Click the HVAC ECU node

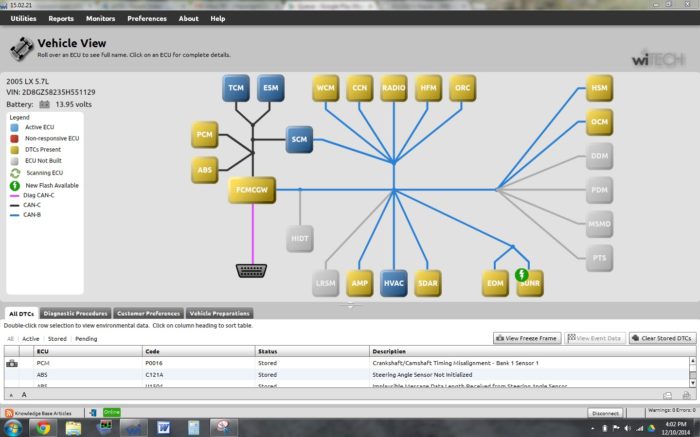click(394, 283)
